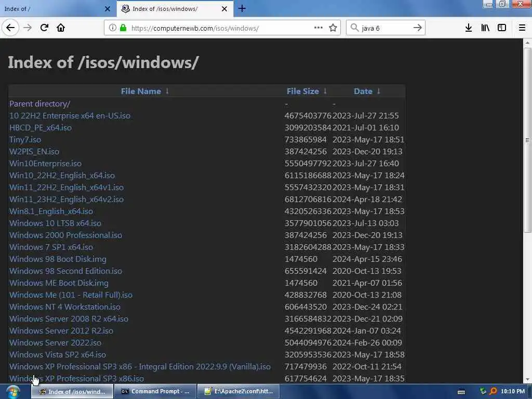Viewport: 532px width, 399px height.
Task: Click descending arrow next to File Size
Action: 325,91
